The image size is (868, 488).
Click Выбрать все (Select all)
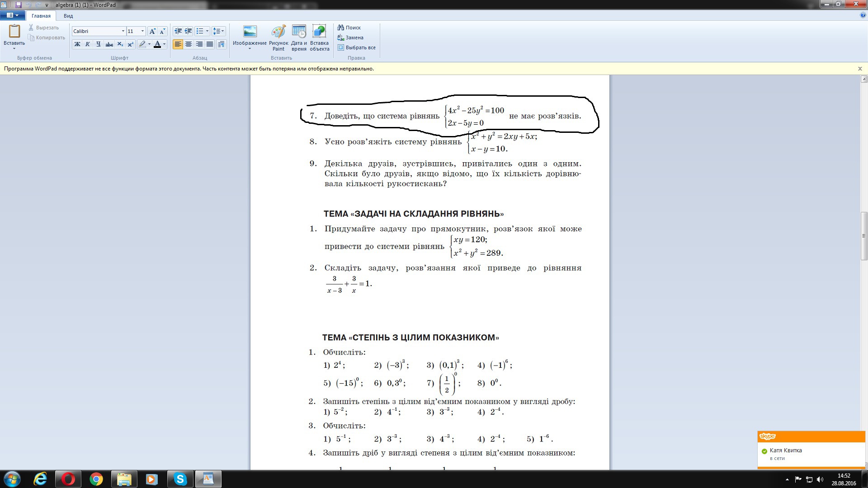point(357,47)
